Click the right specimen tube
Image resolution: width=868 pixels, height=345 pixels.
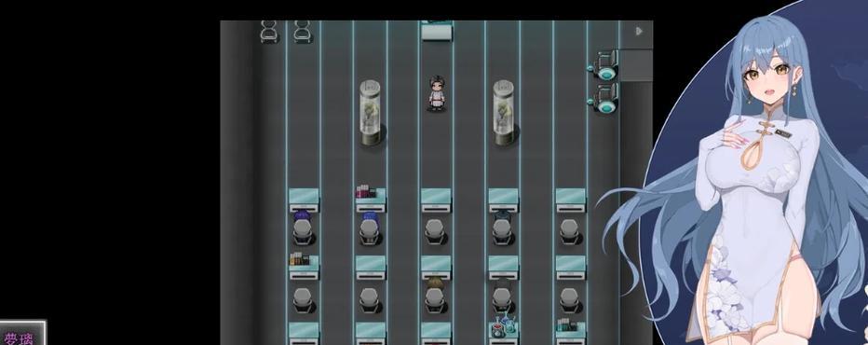tap(504, 113)
